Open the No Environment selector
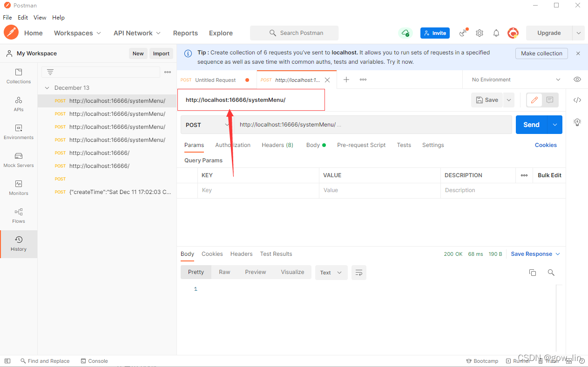This screenshot has width=588, height=367. [x=516, y=80]
